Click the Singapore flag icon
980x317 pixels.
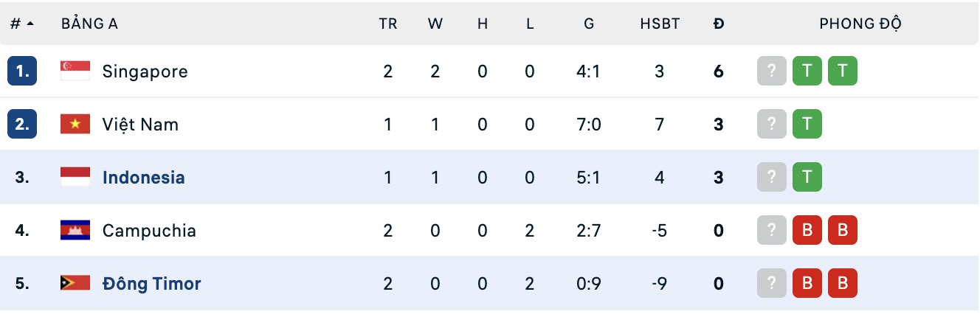(x=75, y=72)
